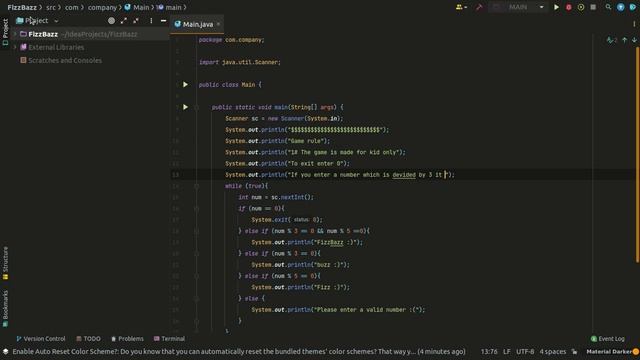This screenshot has width=640, height=360.
Task: Start debugging with the red bug icon
Action: point(569,7)
